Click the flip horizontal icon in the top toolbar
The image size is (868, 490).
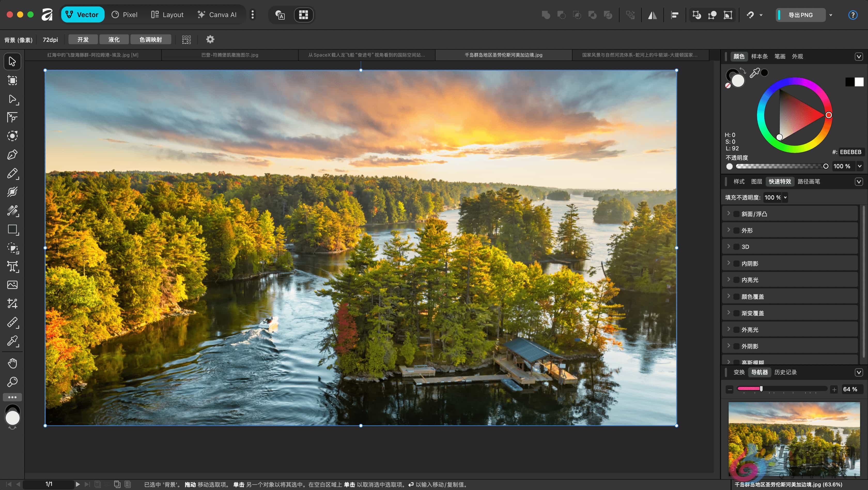click(652, 15)
